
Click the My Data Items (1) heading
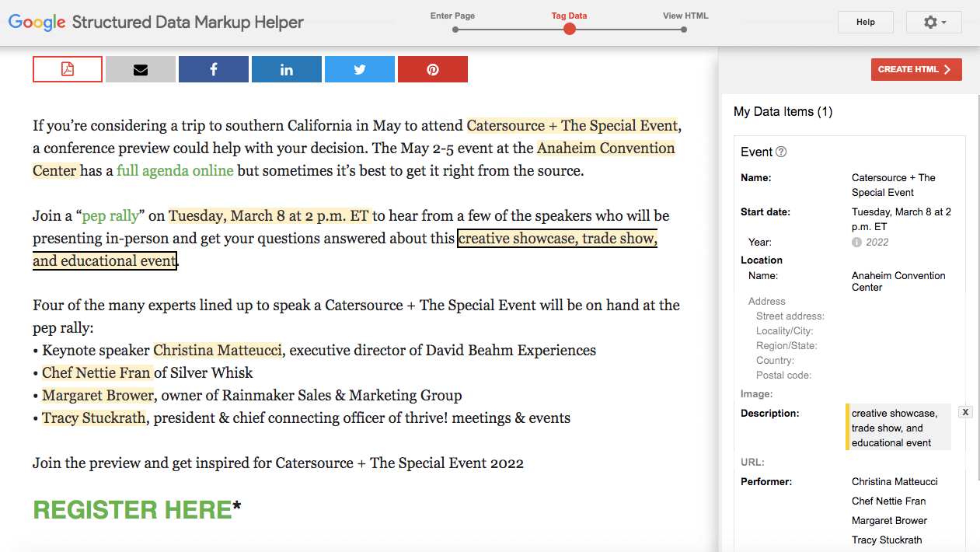pos(783,112)
